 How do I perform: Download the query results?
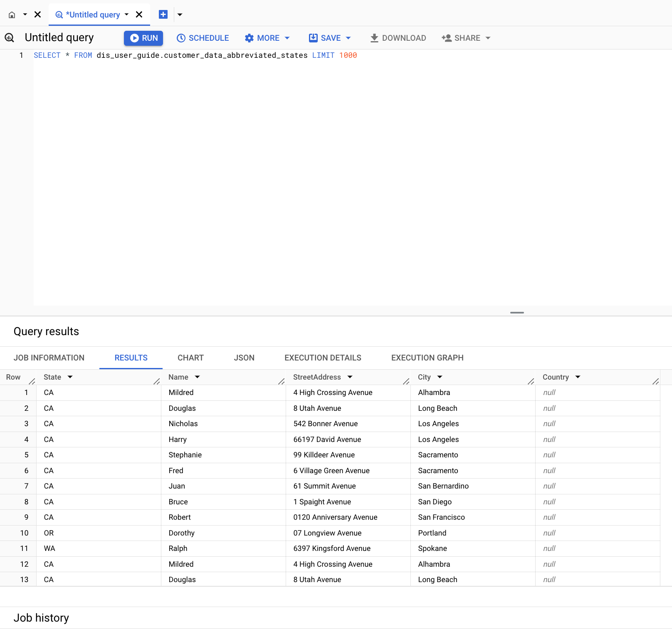[x=398, y=38]
